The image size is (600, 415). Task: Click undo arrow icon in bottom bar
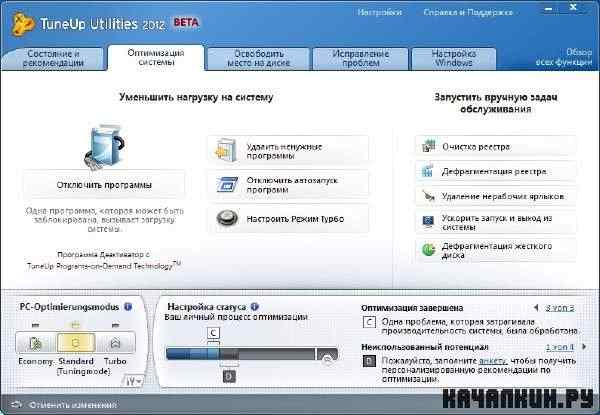pyautogui.click(x=17, y=405)
